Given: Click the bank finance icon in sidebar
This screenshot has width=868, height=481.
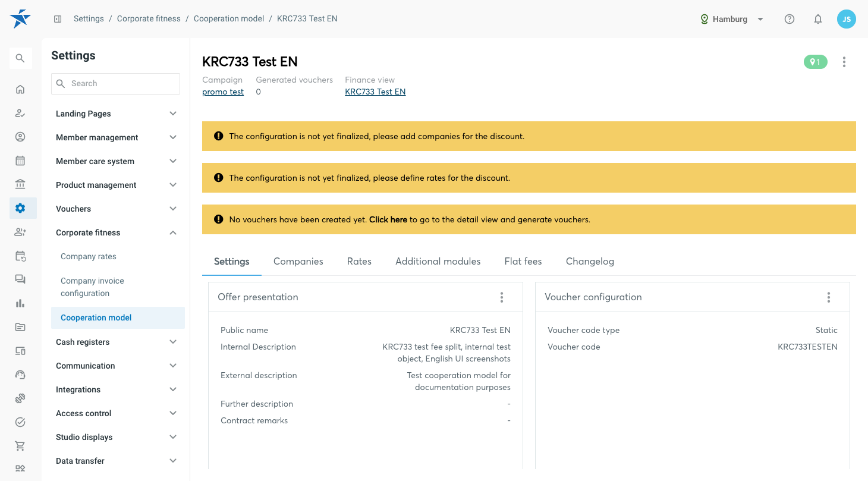Looking at the screenshot, I should tap(20, 184).
